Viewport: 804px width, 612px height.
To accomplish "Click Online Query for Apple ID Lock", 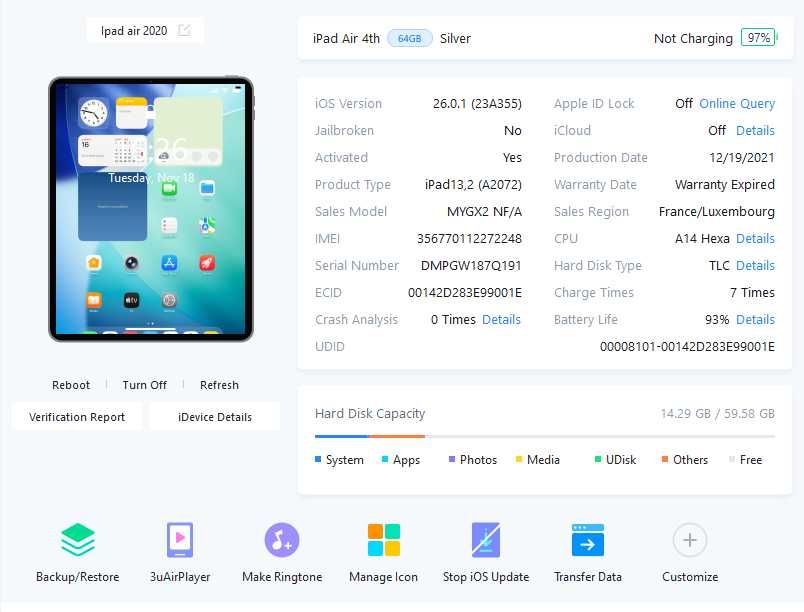I will [737, 104].
